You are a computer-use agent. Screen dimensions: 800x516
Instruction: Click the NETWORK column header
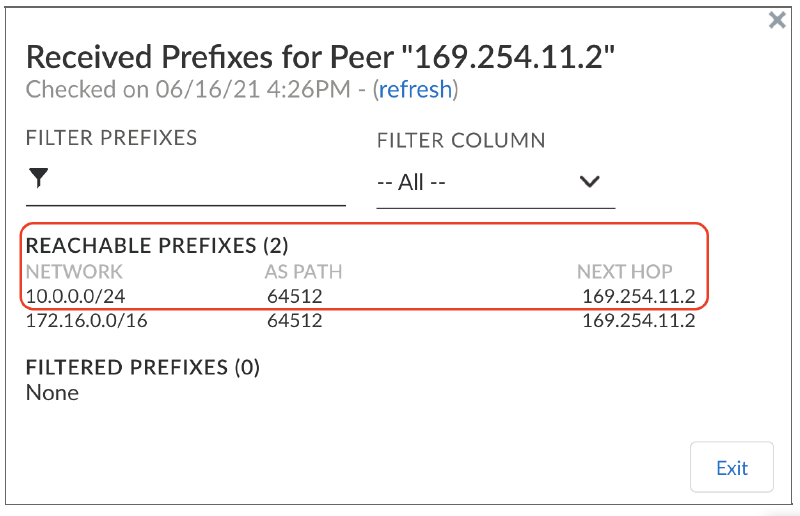tap(74, 271)
